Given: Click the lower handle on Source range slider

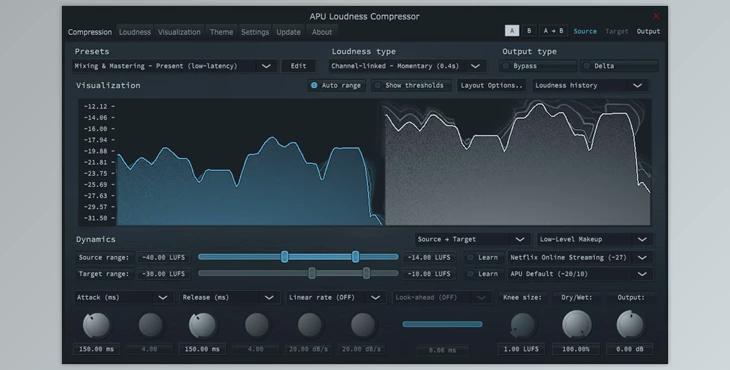Looking at the screenshot, I should click(x=284, y=257).
